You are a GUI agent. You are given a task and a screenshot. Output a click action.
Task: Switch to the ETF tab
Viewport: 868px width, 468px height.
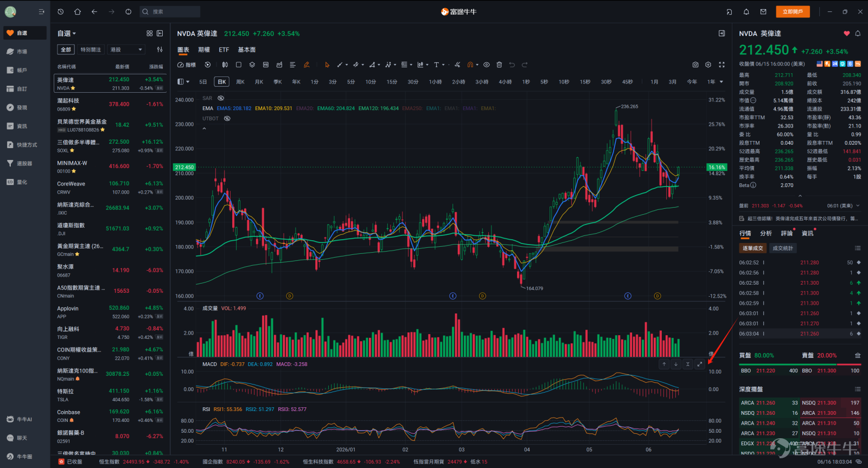(x=224, y=50)
